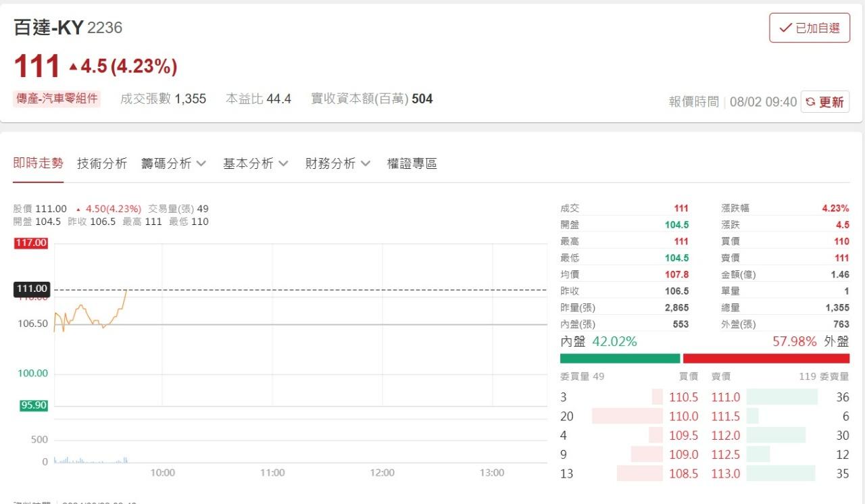Click the 111.00 current price chart marker
The height and width of the screenshot is (504, 865).
(x=31, y=289)
